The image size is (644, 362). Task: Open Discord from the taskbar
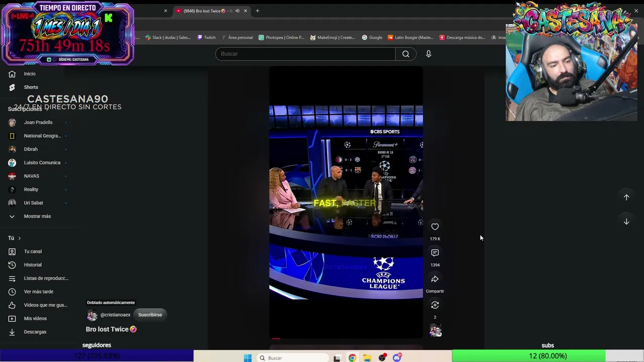(x=397, y=358)
